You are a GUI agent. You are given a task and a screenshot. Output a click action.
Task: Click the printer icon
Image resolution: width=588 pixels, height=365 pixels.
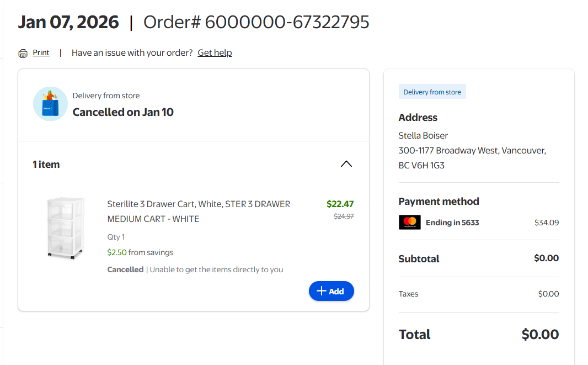(x=23, y=54)
